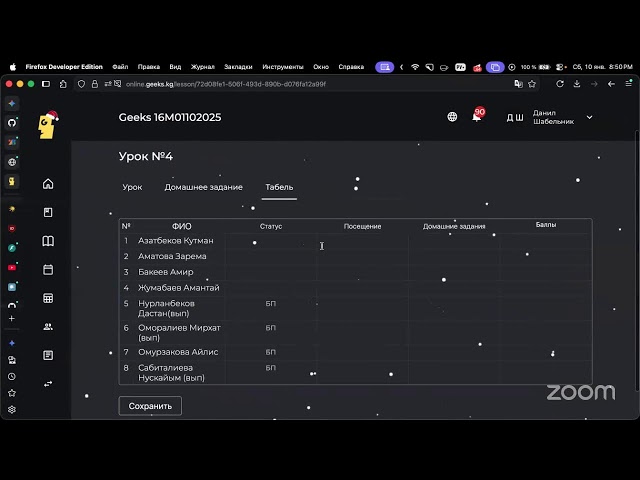Bookmark this page with the star icon

[x=532, y=84]
